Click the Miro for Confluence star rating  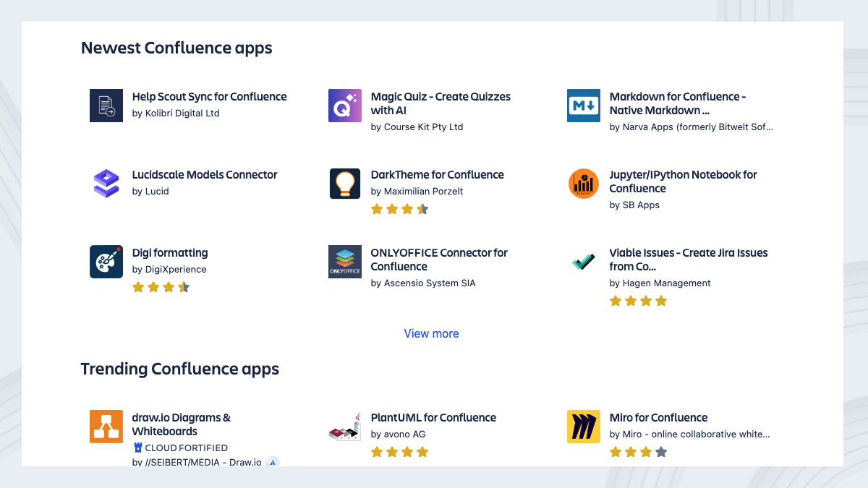639,452
